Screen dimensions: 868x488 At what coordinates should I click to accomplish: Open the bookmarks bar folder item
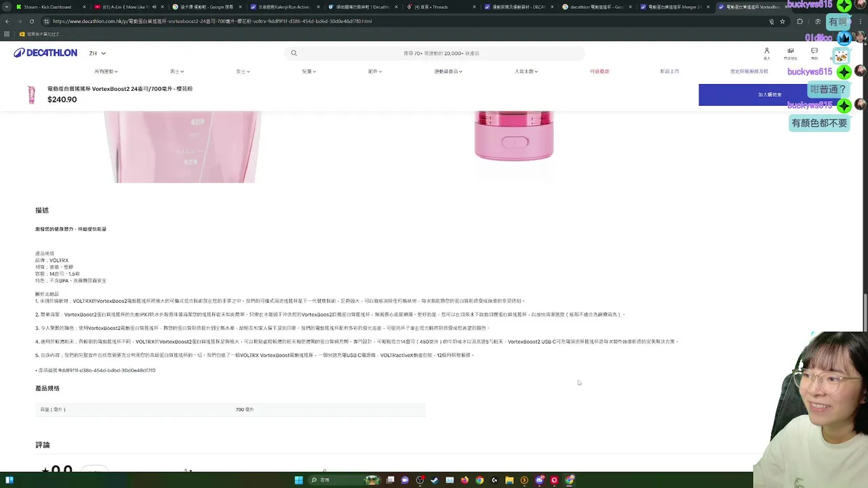(x=40, y=34)
